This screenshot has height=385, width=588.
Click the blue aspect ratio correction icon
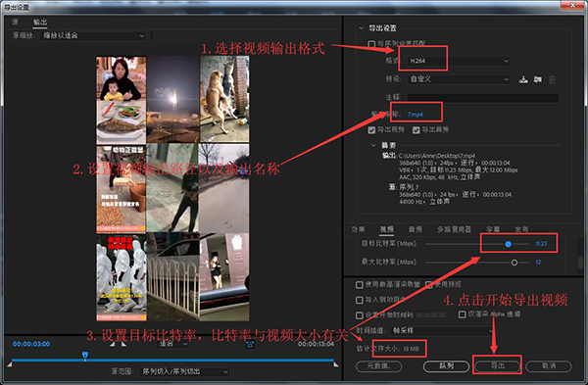click(250, 344)
